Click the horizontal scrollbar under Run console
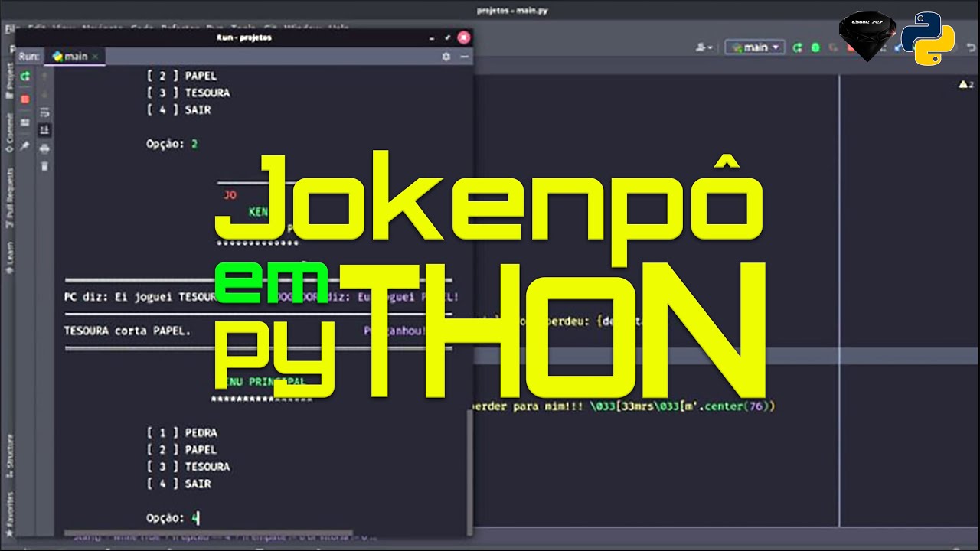The image size is (980, 551). (x=208, y=533)
